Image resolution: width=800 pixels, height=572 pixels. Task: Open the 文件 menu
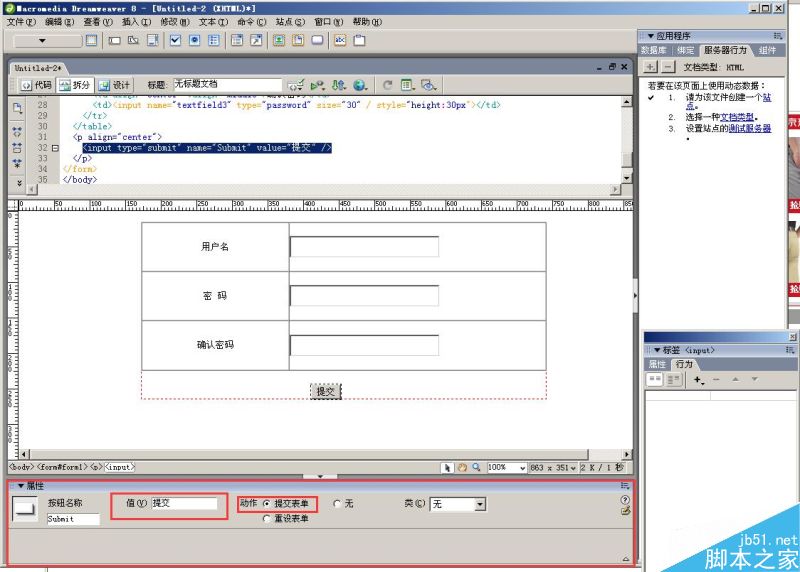tap(21, 22)
